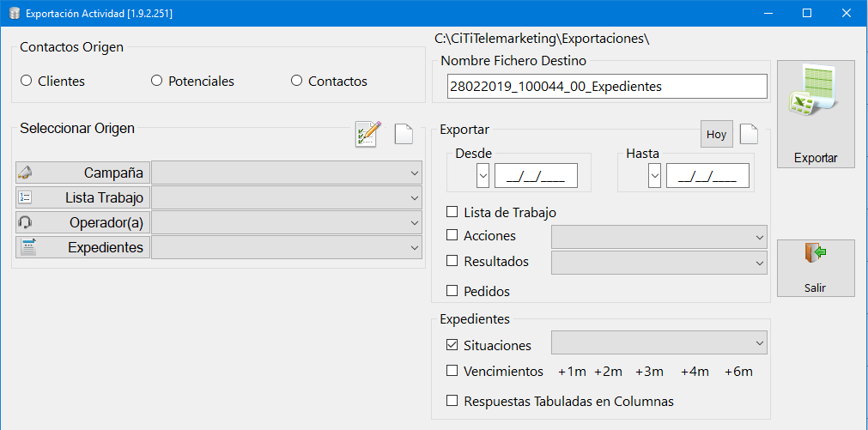Click the Expedientes origin button

(x=82, y=247)
